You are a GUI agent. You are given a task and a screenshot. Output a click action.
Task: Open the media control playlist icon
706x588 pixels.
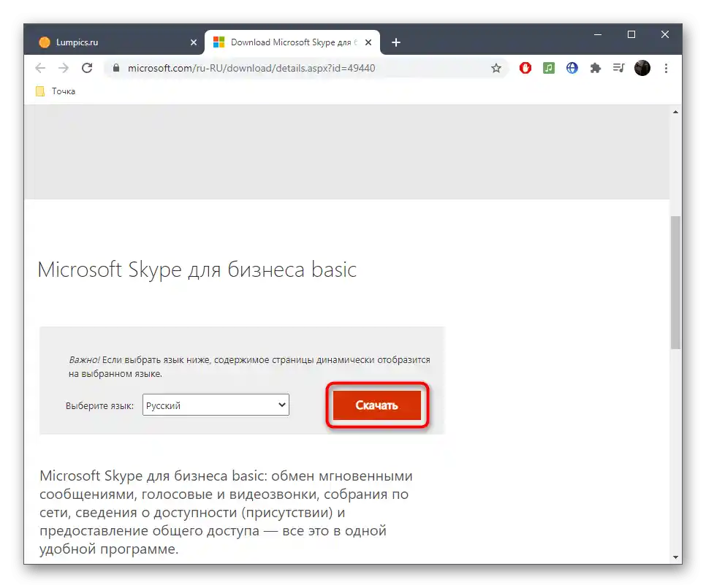click(618, 68)
